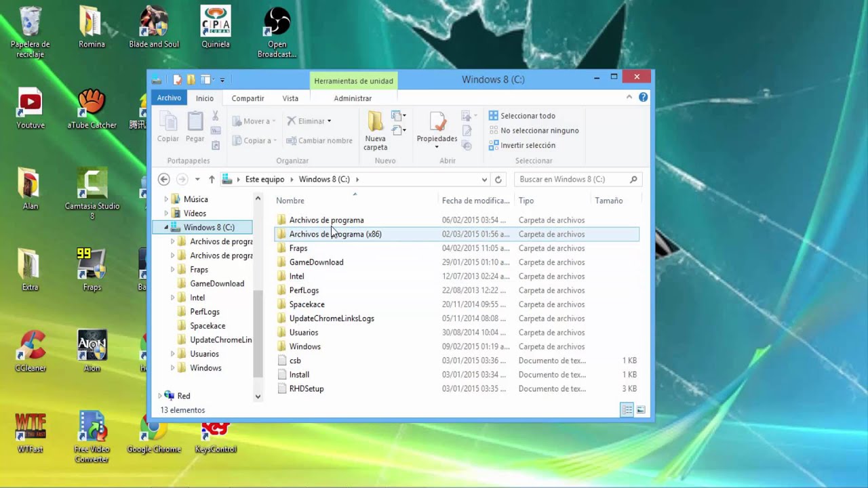Open the Alan folder on the desktop
Viewport: 868px width, 488px height.
[31, 189]
